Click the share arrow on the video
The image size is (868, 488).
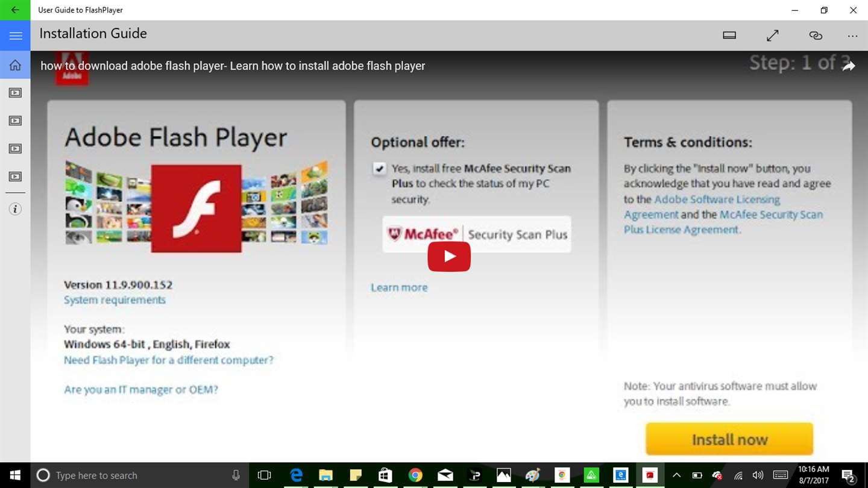[x=849, y=66]
